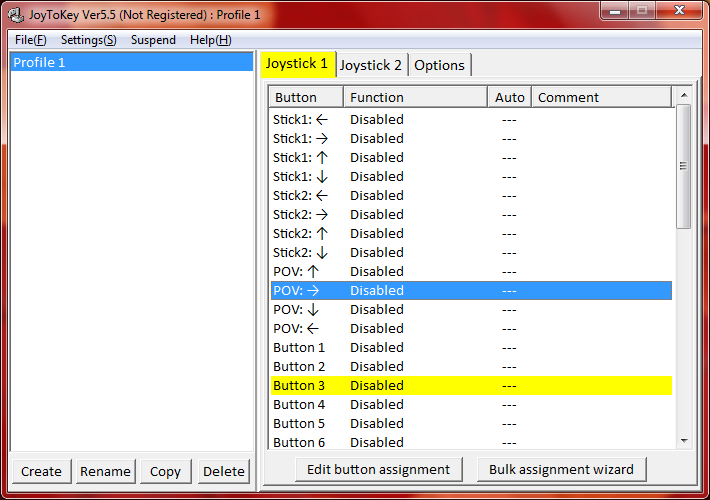Open the Settings(S) menu
Screen dimensions: 710x500
pyautogui.click(x=89, y=40)
